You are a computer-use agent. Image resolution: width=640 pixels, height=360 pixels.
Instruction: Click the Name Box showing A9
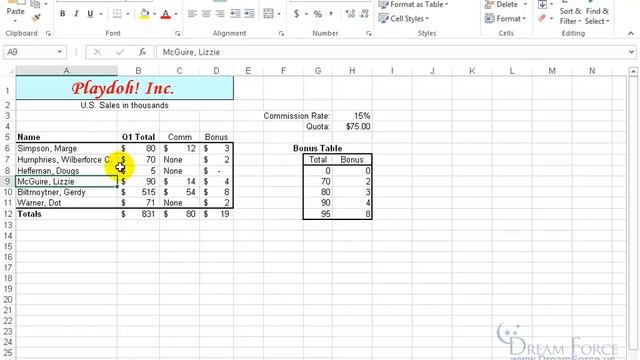[29, 52]
